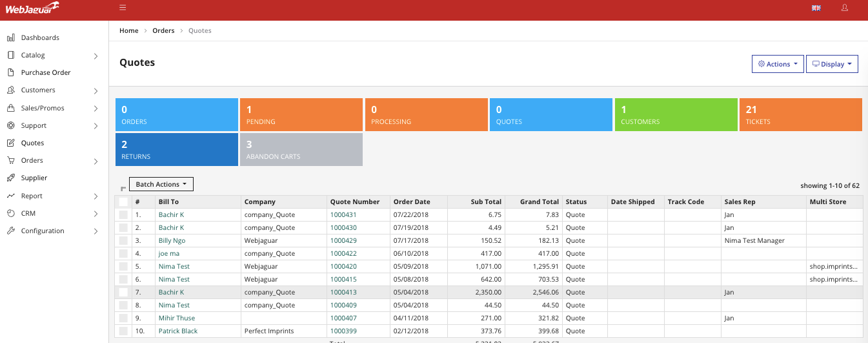Expand the Sales/Promos submenu chevron
Screen dimensions: 868x343
[x=96, y=109]
